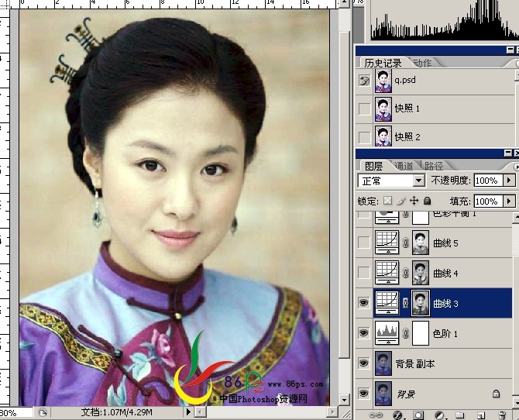The width and height of the screenshot is (519, 420).
Task: Select the 色阶 1 layer name
Action: [445, 333]
